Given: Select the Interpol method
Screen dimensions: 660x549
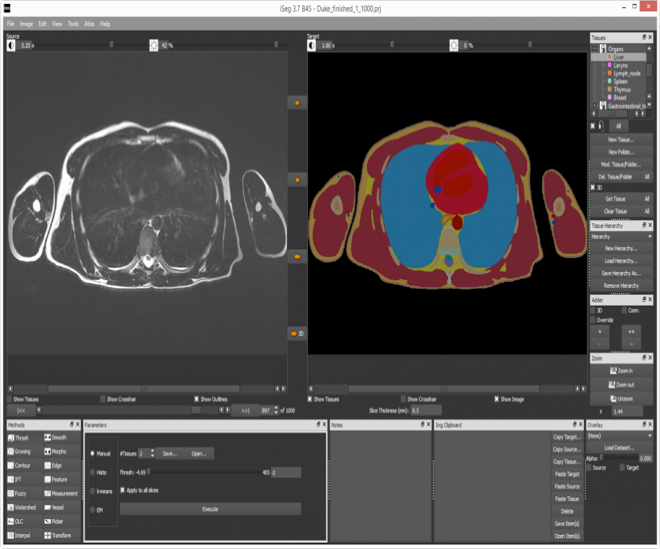Looking at the screenshot, I should pos(22,535).
